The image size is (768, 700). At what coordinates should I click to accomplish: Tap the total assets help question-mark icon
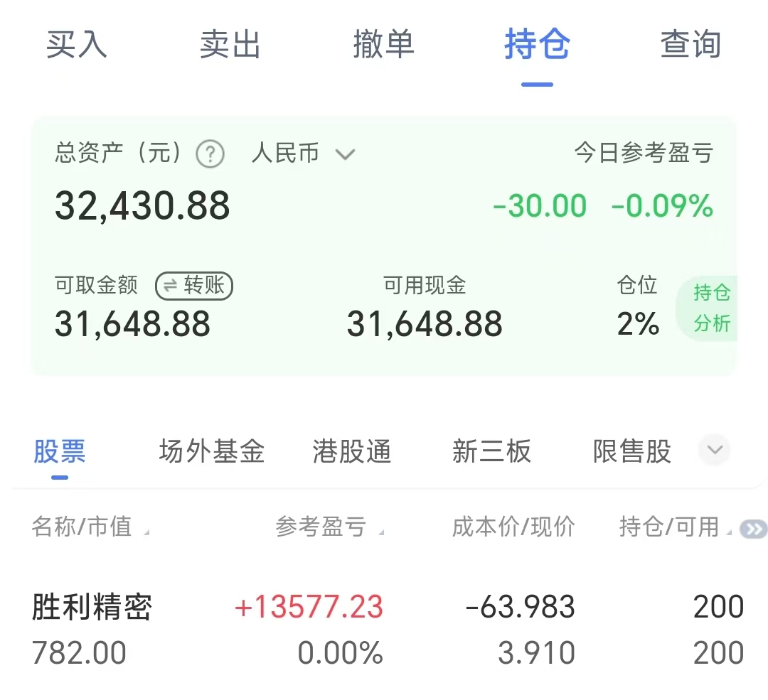point(210,154)
